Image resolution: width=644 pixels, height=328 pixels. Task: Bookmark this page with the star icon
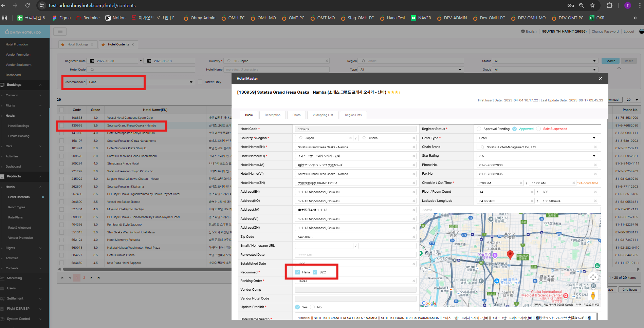coord(592,5)
